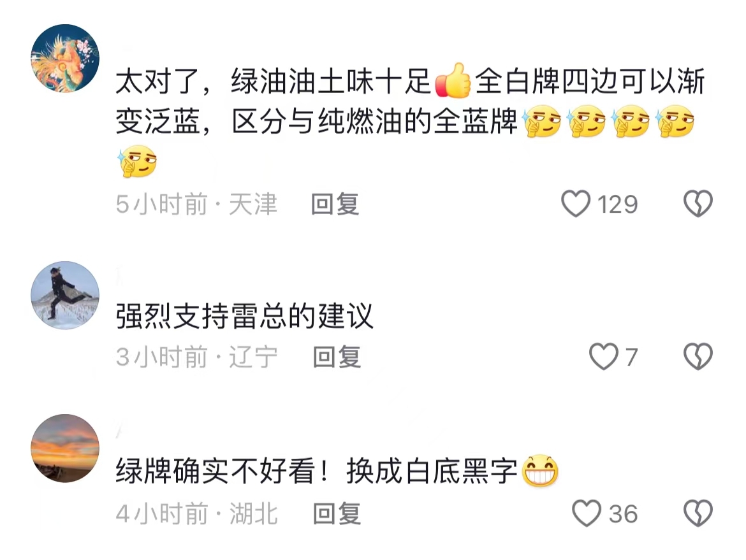Select the comment 强烈支持雷总的建议

(x=245, y=316)
